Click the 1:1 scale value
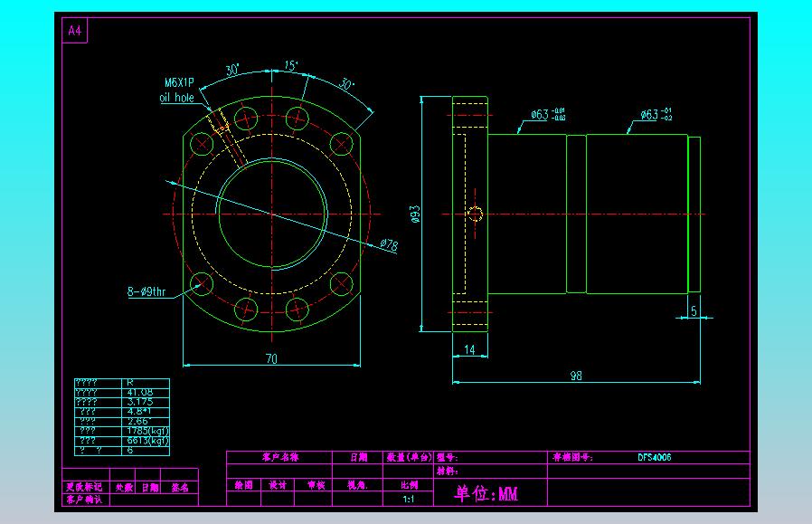 [409, 500]
